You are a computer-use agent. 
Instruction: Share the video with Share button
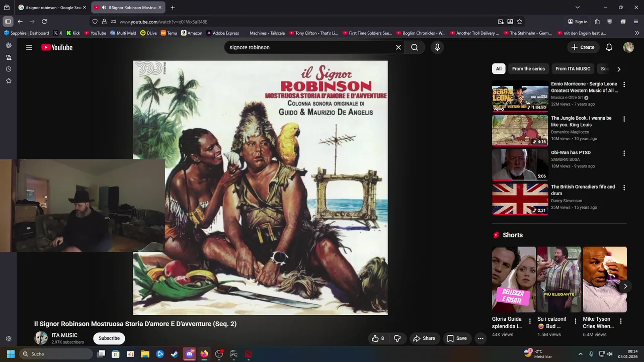(424, 338)
